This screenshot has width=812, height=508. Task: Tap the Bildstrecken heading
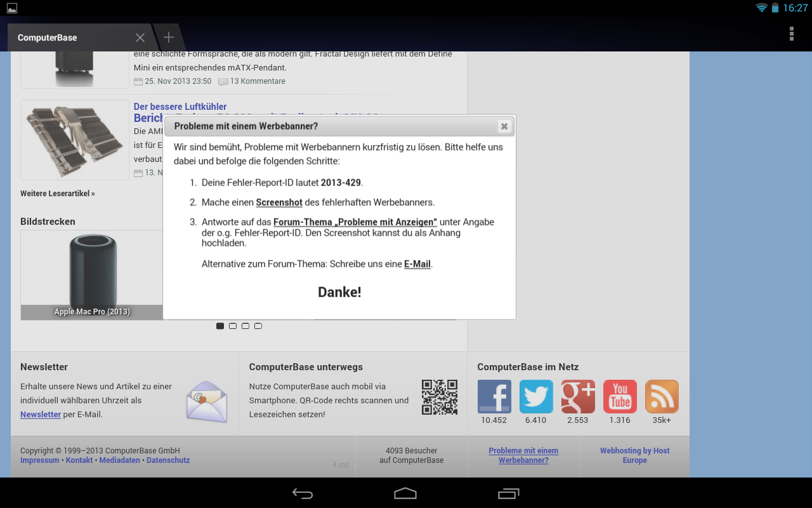tap(48, 222)
